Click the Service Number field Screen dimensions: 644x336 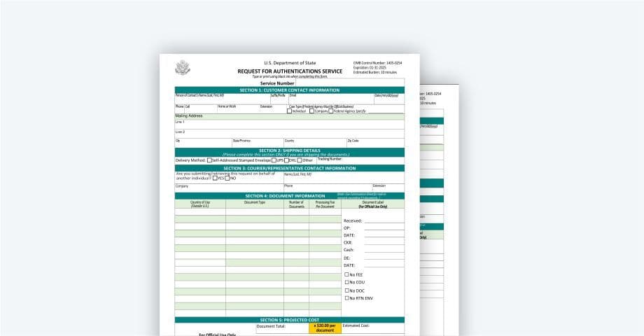click(350, 83)
